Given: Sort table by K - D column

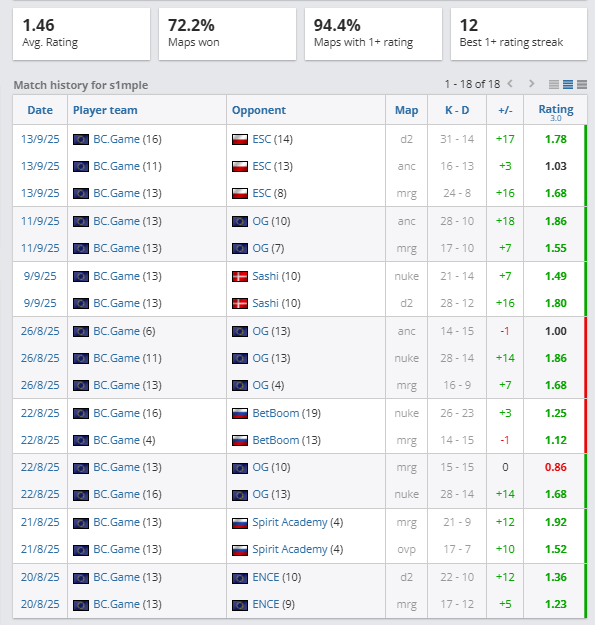Looking at the screenshot, I should tap(457, 110).
